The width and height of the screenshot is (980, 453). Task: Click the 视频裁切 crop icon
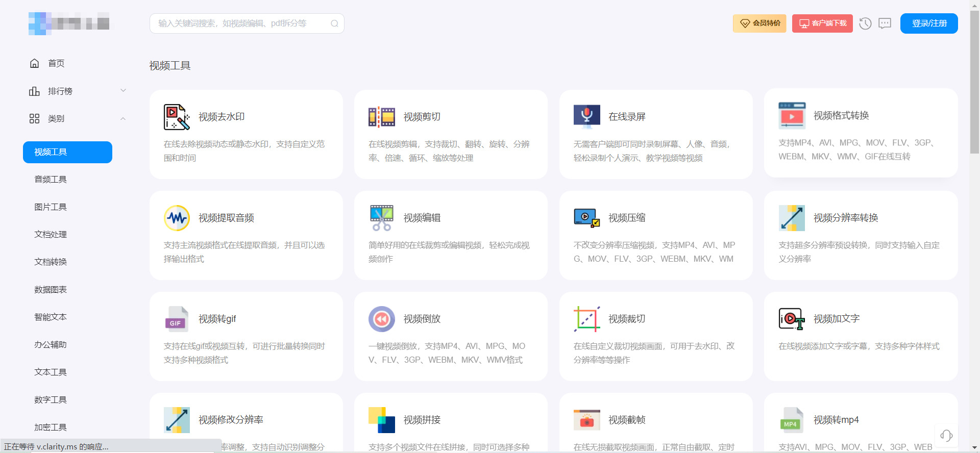coord(587,319)
